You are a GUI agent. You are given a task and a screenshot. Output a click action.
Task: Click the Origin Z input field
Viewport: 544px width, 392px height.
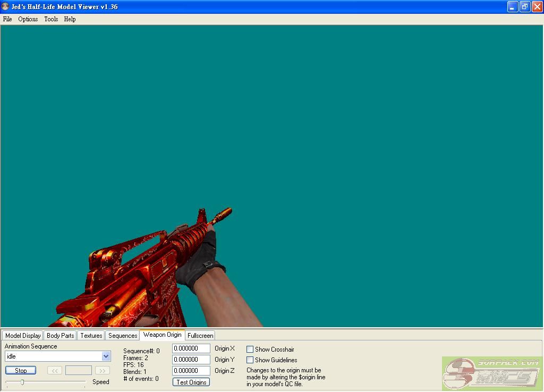191,371
